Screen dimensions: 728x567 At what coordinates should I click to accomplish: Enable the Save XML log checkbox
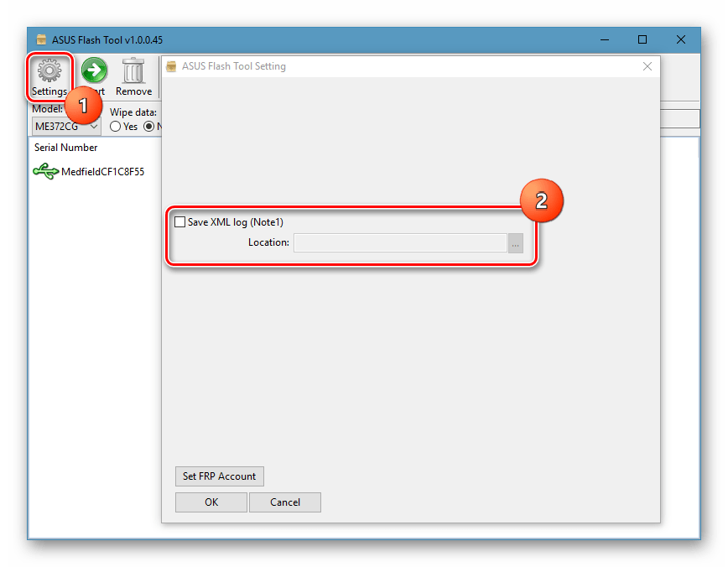coord(179,222)
